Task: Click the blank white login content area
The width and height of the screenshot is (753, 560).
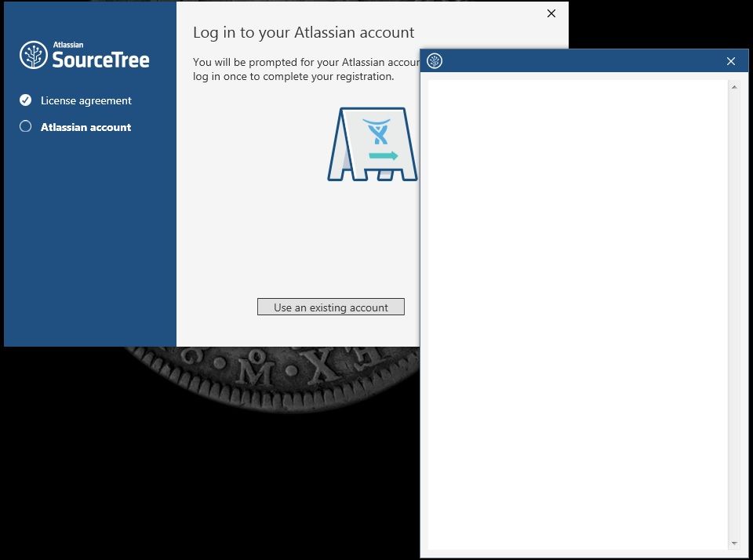Action: (x=573, y=314)
